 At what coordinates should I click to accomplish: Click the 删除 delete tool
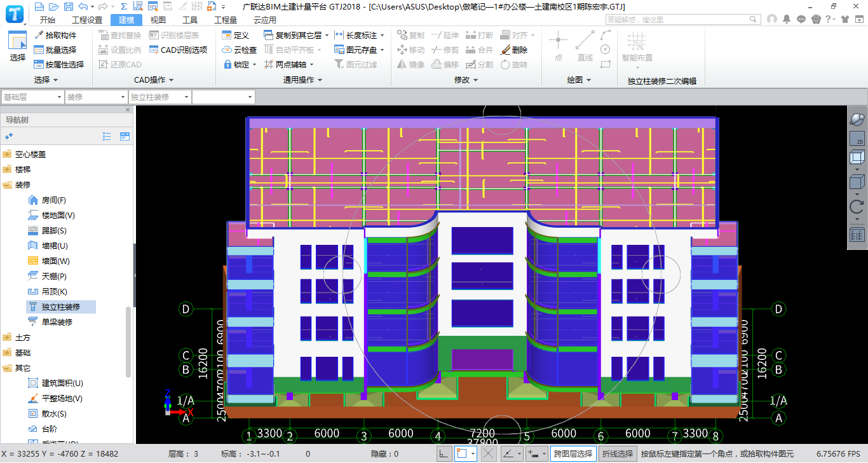[514, 50]
